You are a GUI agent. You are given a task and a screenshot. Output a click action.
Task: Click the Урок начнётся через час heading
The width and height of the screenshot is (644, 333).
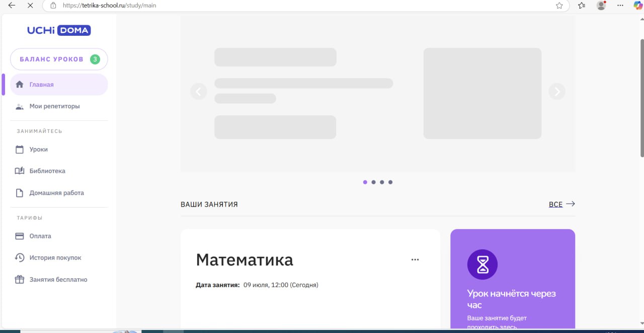tap(512, 299)
